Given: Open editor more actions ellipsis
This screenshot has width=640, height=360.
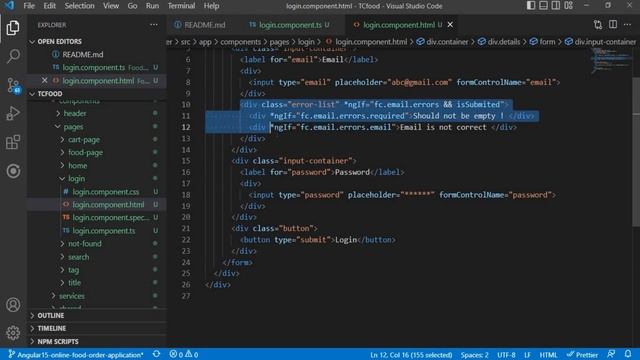Looking at the screenshot, I should pyautogui.click(x=627, y=25).
